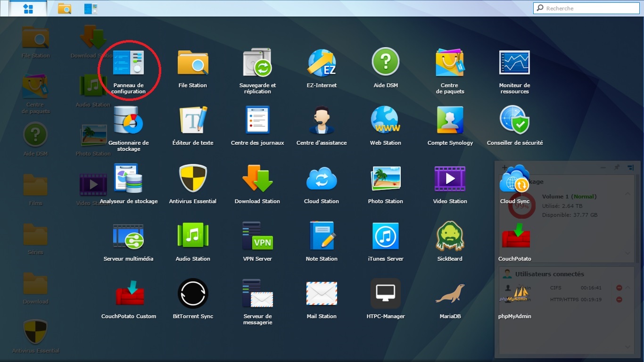
Task: Launch iTunes Server
Action: pyautogui.click(x=386, y=237)
